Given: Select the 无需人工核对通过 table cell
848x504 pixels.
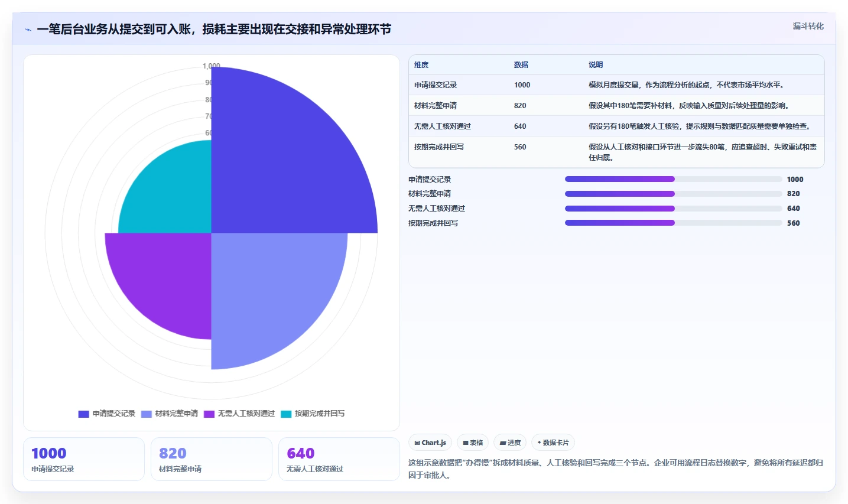Looking at the screenshot, I should tap(443, 126).
